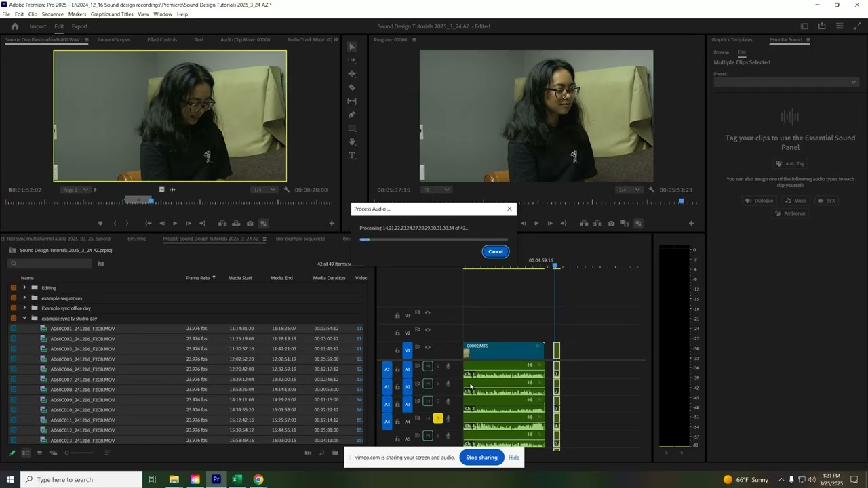This screenshot has width=868, height=488.
Task: Switch to the Effect Controls tab
Action: [162, 40]
